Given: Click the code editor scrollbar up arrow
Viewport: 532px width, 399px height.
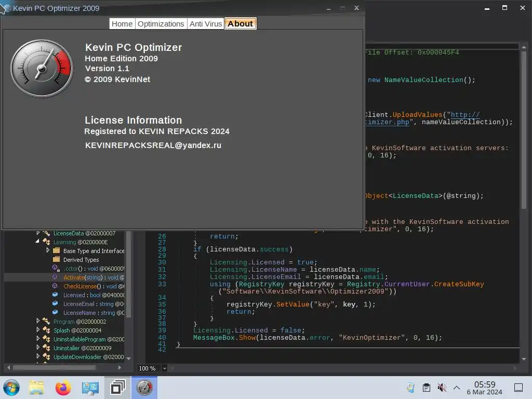Looking at the screenshot, I should 524,47.
